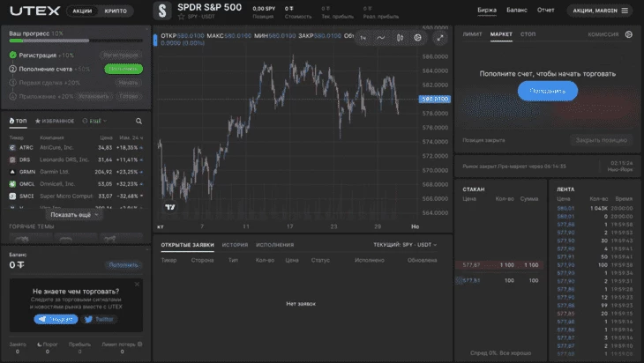Click the Ваш прогресс progress bar
Viewport: 644px width, 363px height.
coord(76,41)
